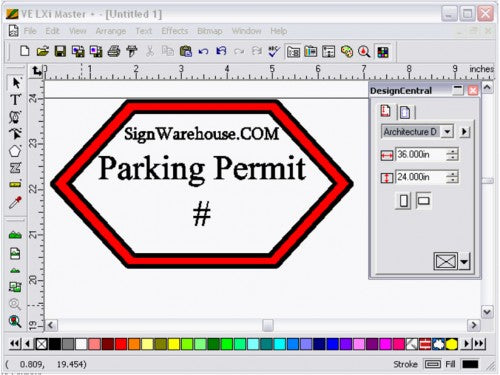This screenshot has width=500, height=375.
Task: Pick the cyan palette swatch
Action: [x=279, y=344]
